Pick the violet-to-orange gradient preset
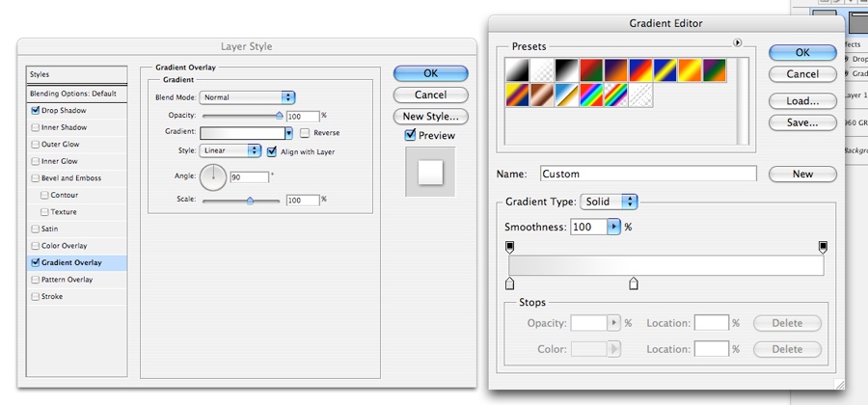The image size is (868, 405). click(x=615, y=70)
